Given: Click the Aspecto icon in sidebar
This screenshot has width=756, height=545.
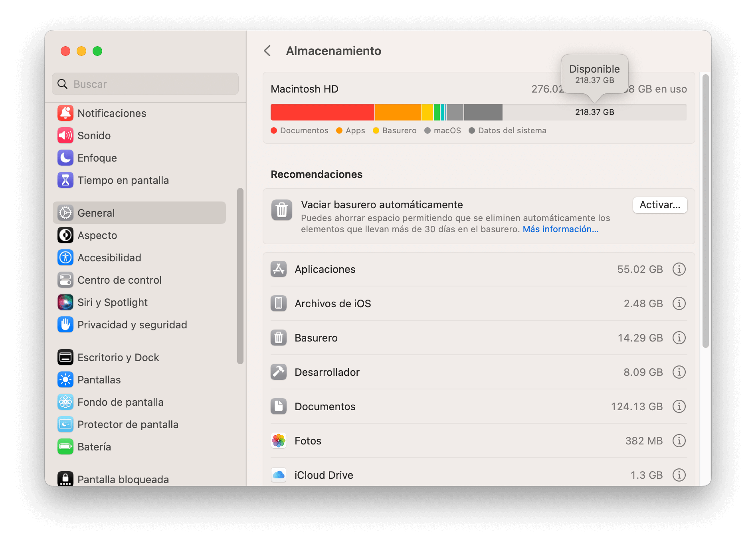Looking at the screenshot, I should pos(65,235).
